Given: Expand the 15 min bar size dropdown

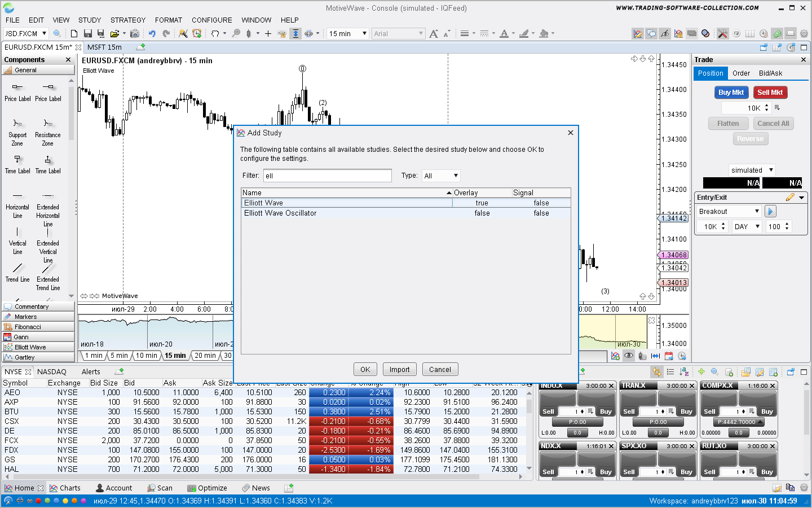Looking at the screenshot, I should (348, 34).
